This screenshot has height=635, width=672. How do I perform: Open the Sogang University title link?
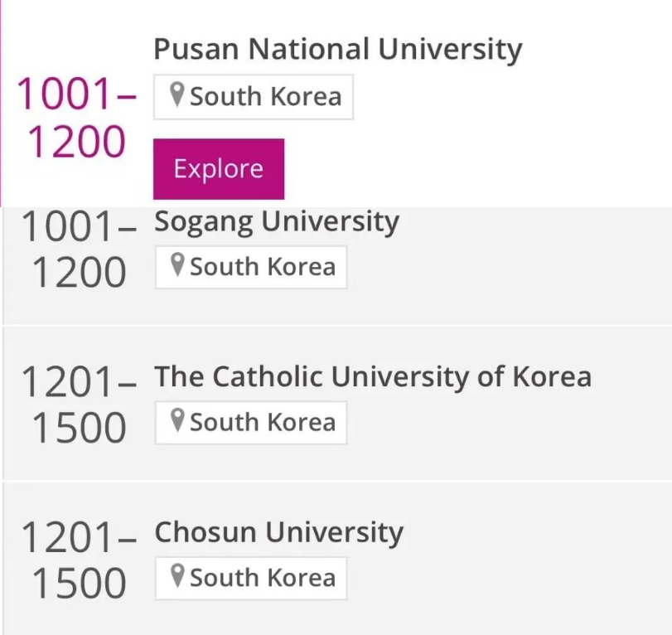(277, 221)
